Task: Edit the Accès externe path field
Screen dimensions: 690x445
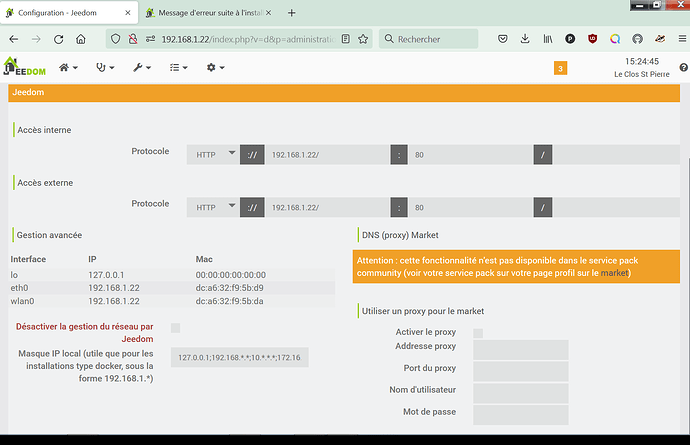Action: tap(616, 207)
